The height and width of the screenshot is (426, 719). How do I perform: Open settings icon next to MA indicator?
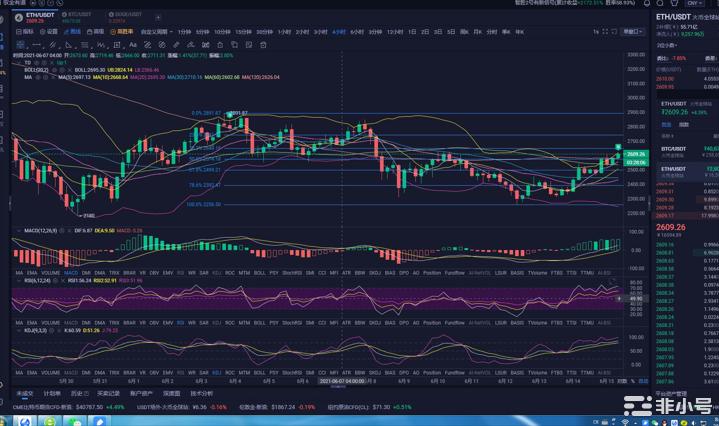(x=46, y=77)
